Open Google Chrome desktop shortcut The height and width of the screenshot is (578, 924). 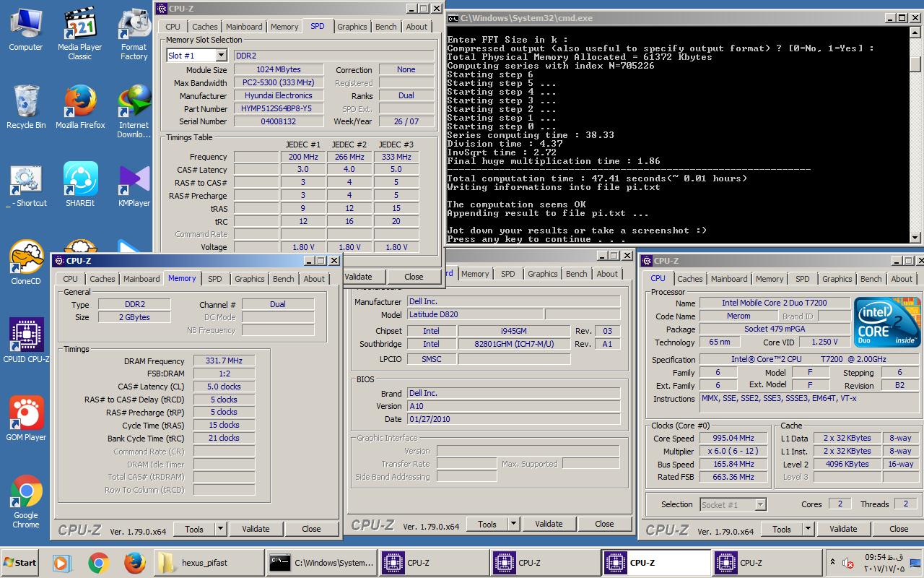tap(26, 501)
